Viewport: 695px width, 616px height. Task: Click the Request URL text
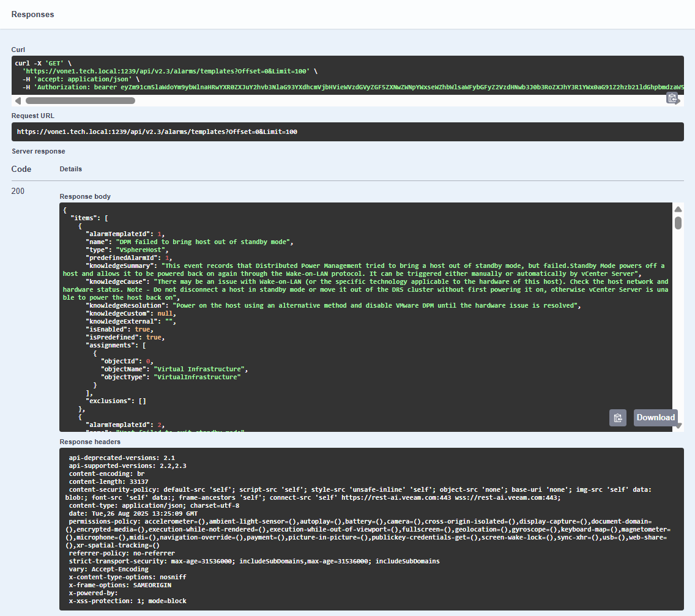(x=157, y=132)
